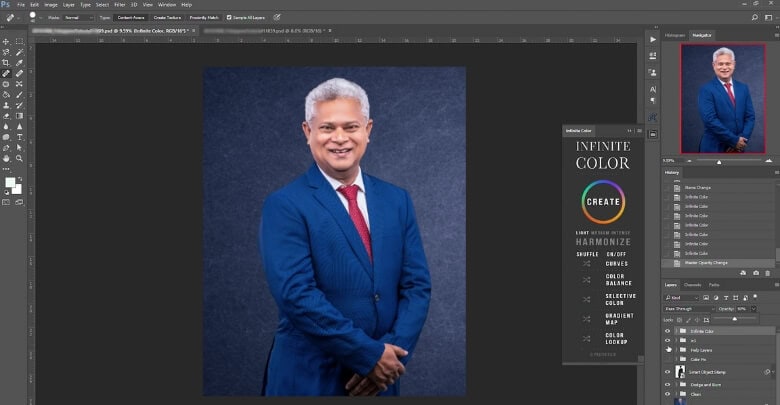Switch to the Histogram tab

coord(675,35)
